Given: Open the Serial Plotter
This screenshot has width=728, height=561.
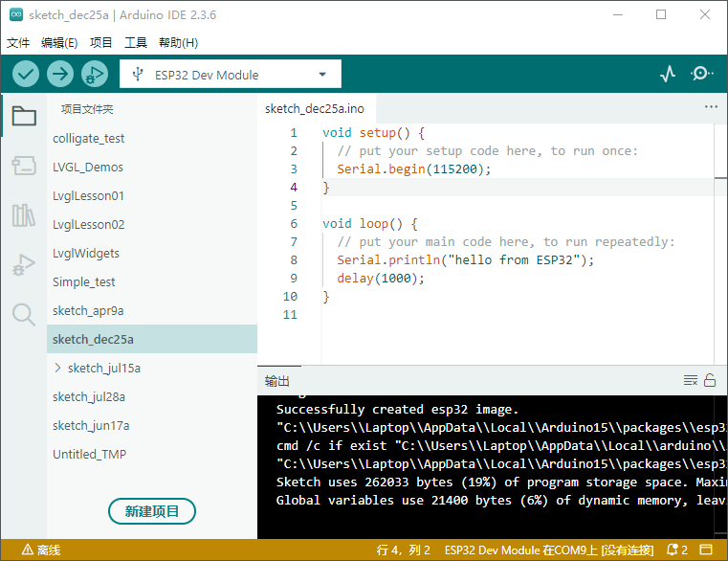Looking at the screenshot, I should 668,74.
